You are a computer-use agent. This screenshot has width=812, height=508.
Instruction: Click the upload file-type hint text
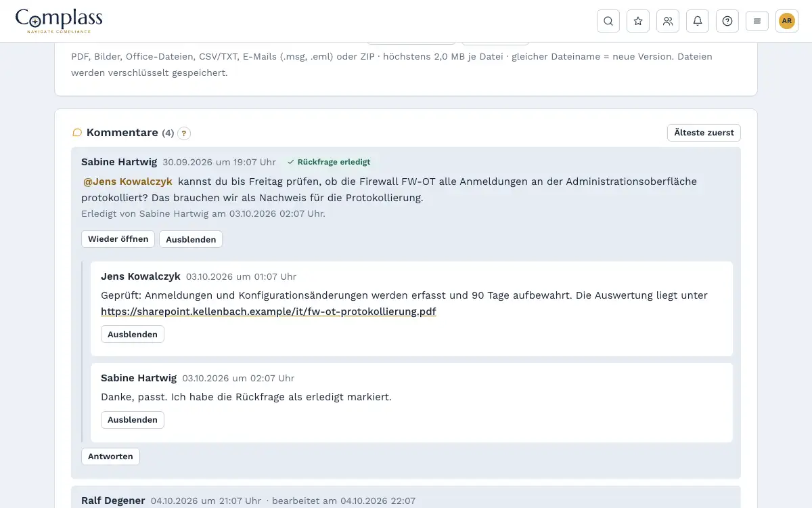[392, 64]
